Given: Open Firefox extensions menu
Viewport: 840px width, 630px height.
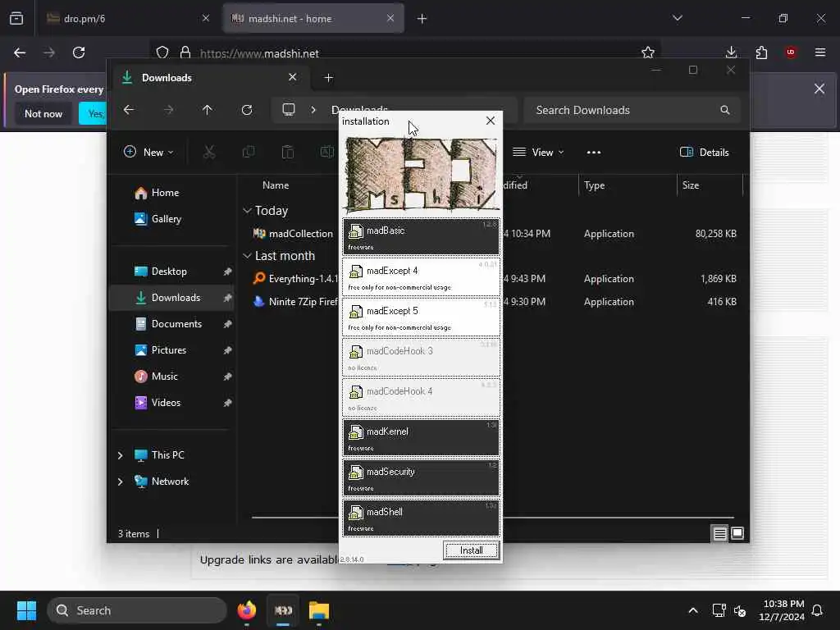Looking at the screenshot, I should [x=761, y=52].
